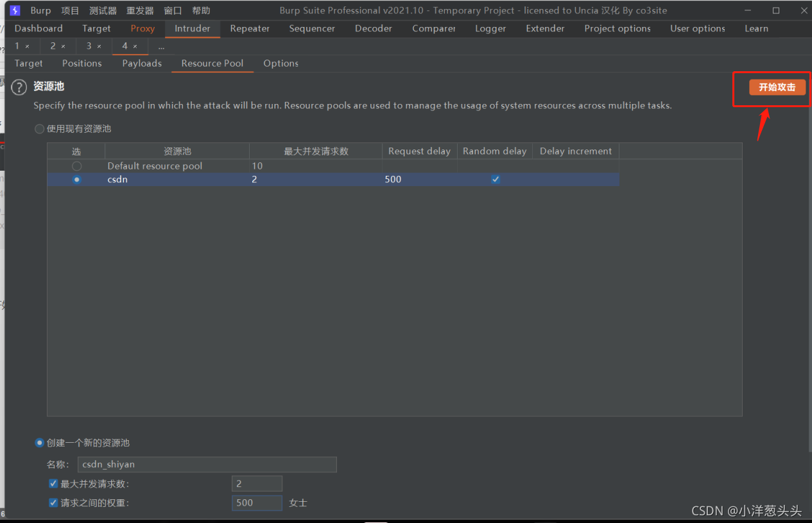The image size is (812, 523).
Task: Open the Burp menu
Action: (x=40, y=10)
